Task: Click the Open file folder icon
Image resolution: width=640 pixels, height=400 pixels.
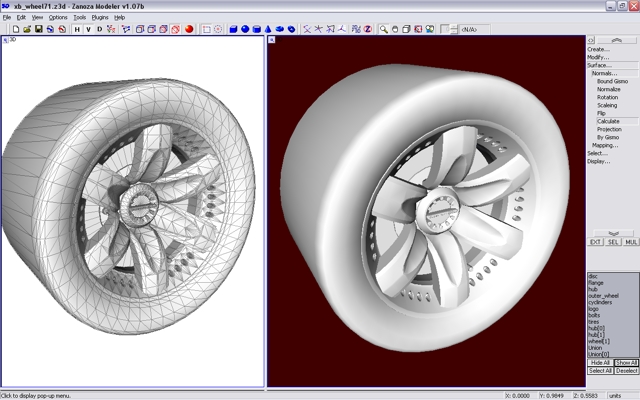Action: click(27, 29)
